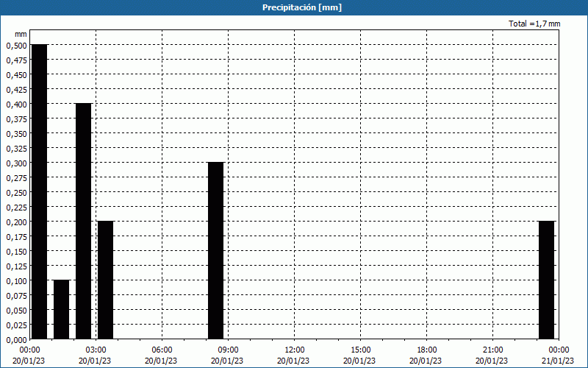Screen dimensions: 588x368
Task: Select the 0,500 mm bar at midnight
Action: coord(40,192)
